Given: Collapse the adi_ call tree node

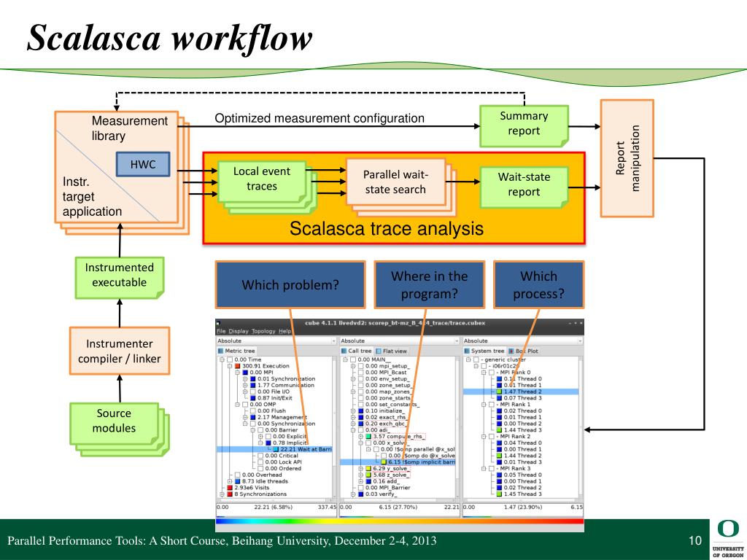Looking at the screenshot, I should [x=353, y=430].
